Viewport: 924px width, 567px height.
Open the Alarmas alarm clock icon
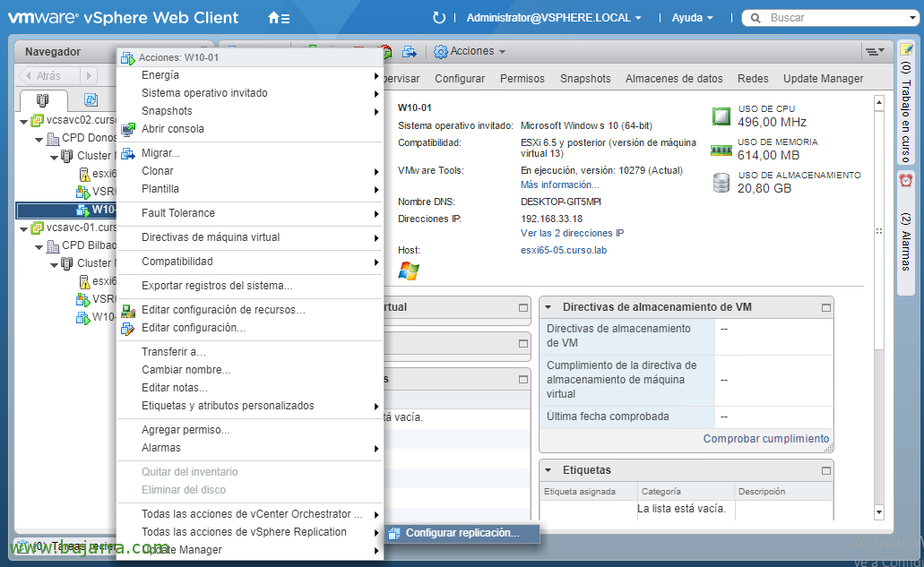[x=906, y=180]
